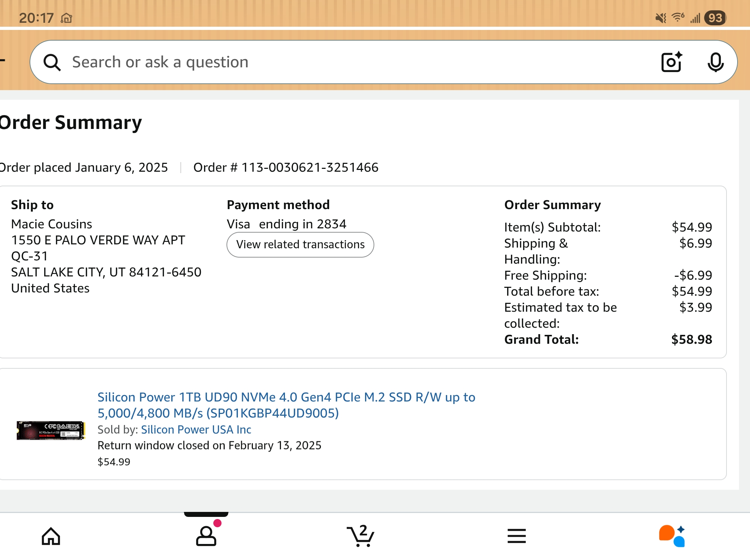Click the search or ask field

356,62
